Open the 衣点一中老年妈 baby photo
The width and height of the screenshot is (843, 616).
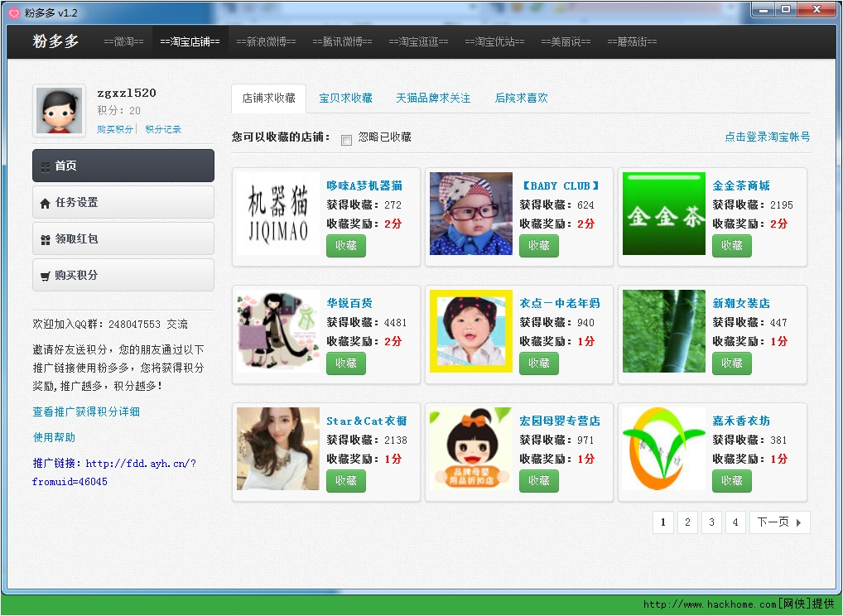coord(471,331)
